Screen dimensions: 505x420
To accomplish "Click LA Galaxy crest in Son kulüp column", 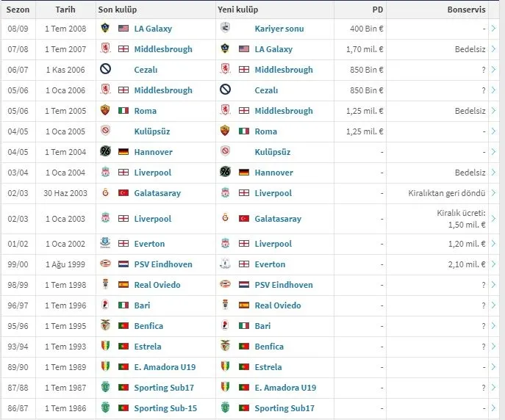I will click(x=105, y=29).
